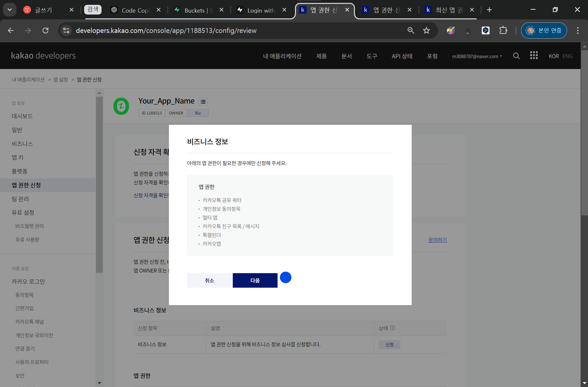Open 비즈니스 in sidebar

coord(22,144)
